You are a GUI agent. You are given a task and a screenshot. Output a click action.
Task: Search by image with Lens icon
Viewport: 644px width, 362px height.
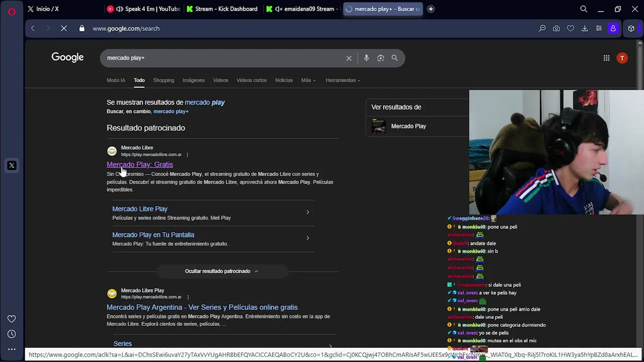tap(381, 58)
